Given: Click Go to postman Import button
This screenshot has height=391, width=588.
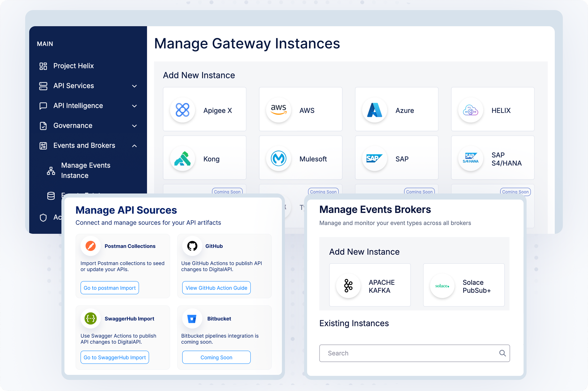Looking at the screenshot, I should click(x=110, y=288).
